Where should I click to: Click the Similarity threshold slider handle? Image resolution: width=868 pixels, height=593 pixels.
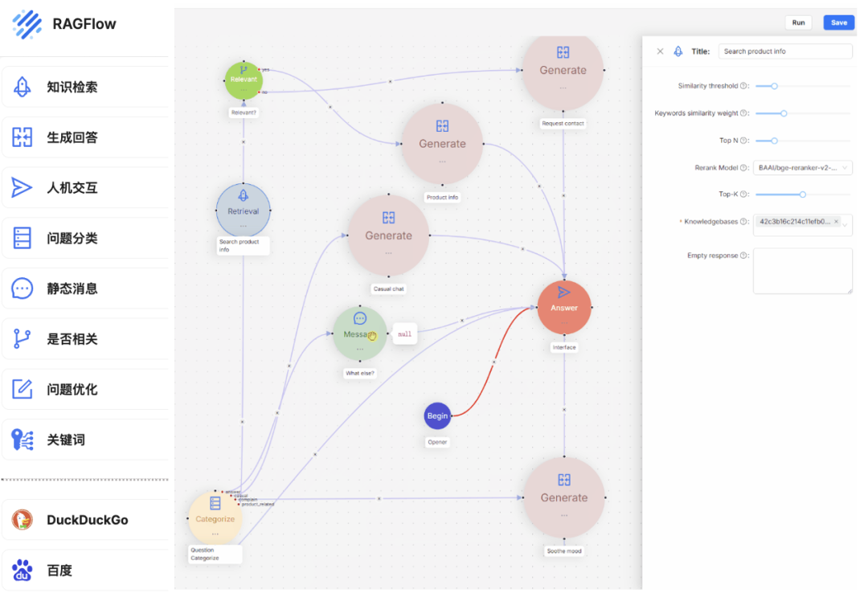[x=775, y=86]
